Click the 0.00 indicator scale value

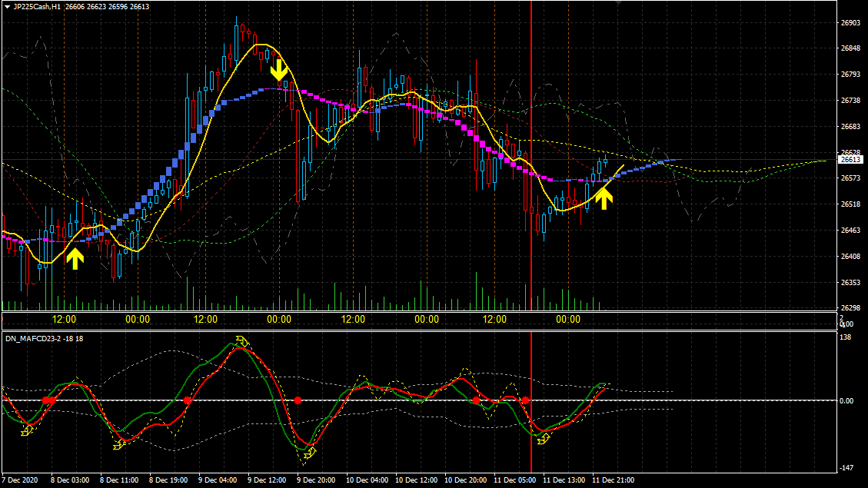[x=846, y=400]
